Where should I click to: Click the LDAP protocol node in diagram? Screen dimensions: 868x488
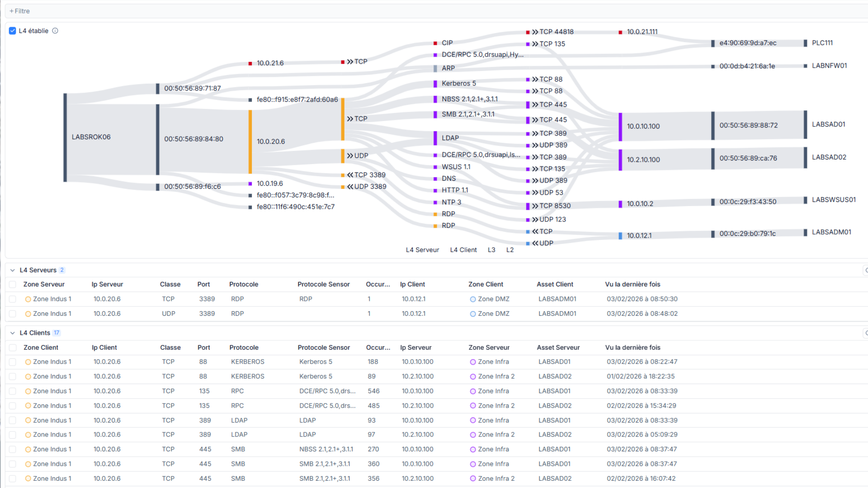435,138
